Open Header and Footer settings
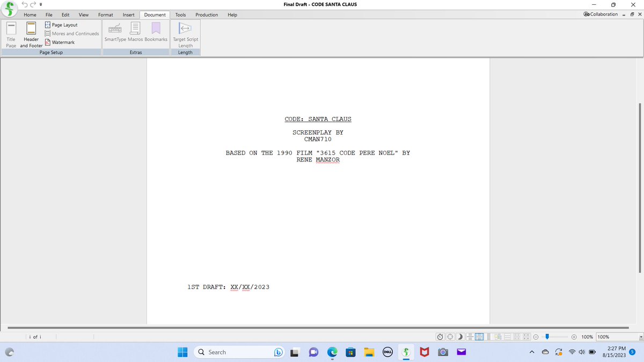 [x=31, y=35]
